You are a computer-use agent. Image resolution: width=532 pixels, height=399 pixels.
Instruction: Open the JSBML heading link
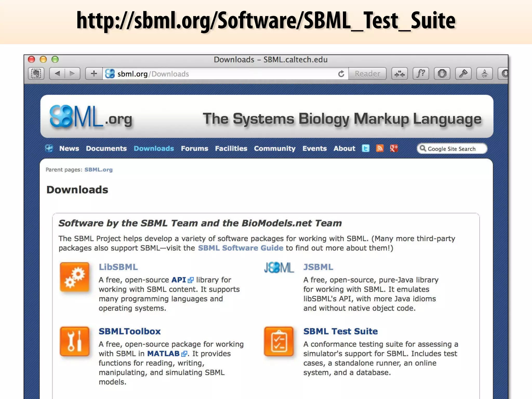(318, 267)
